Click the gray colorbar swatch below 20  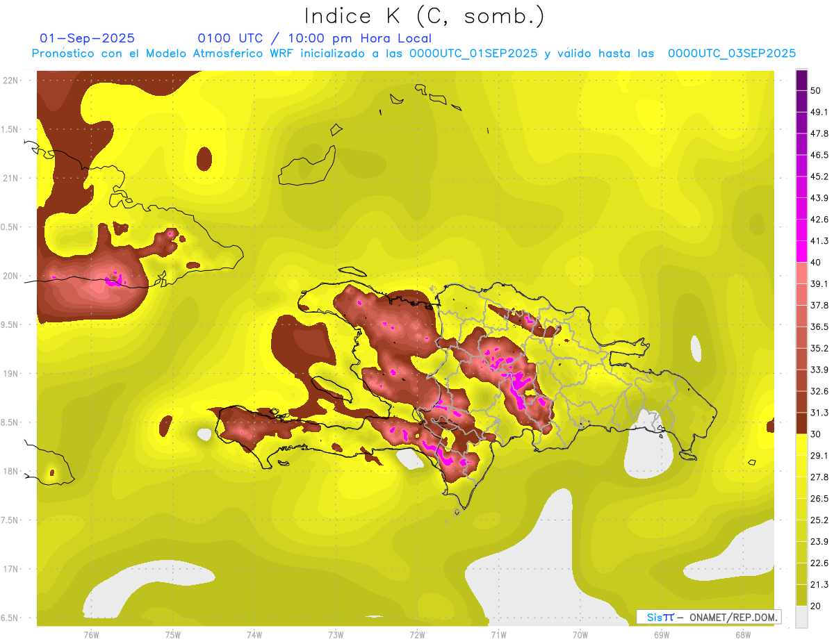(x=801, y=616)
